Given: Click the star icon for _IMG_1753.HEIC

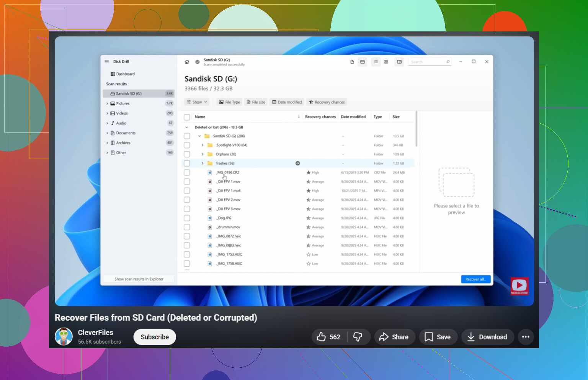Looking at the screenshot, I should 309,254.
